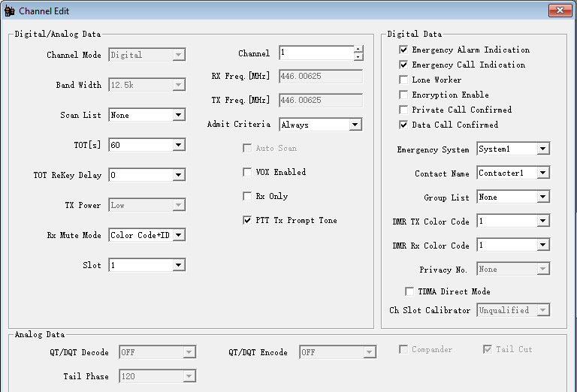Enable the Lone Worker option
This screenshot has height=392, width=577.
[x=403, y=80]
